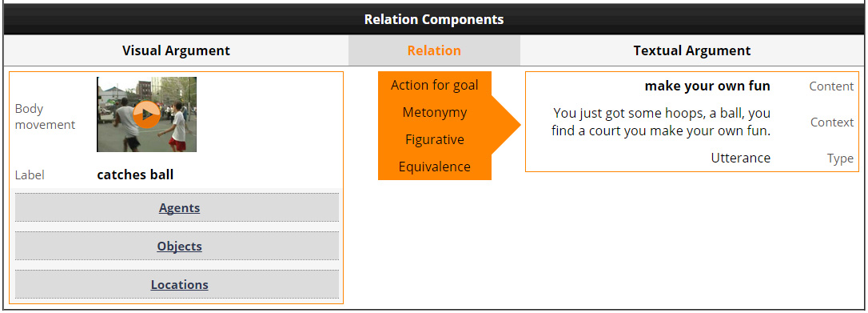Play the body movement video clip
The image size is (868, 313).
[146, 114]
